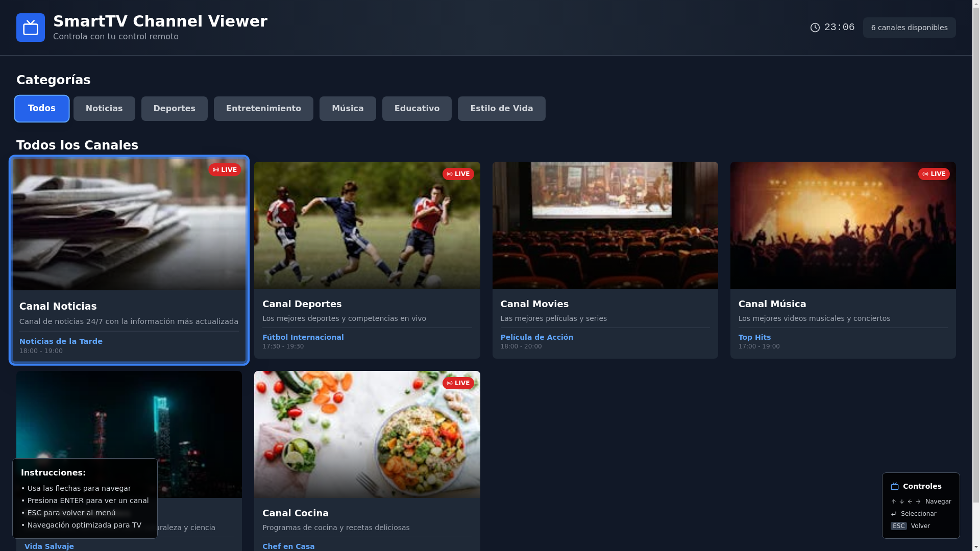
Task: Click the 6 canales disponibles badge
Action: tap(910, 28)
